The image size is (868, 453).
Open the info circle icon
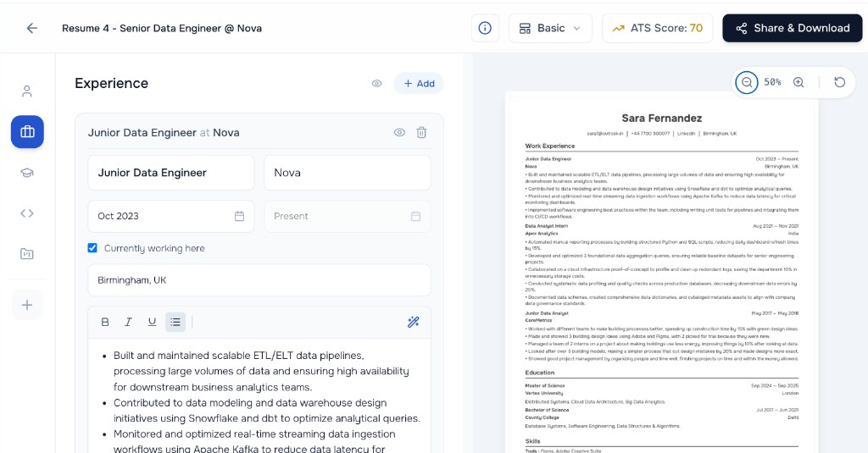(x=485, y=28)
